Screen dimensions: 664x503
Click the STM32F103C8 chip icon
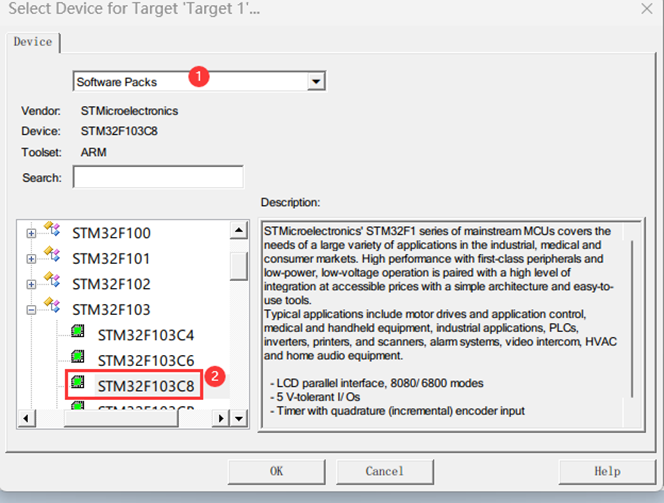pyautogui.click(x=77, y=382)
